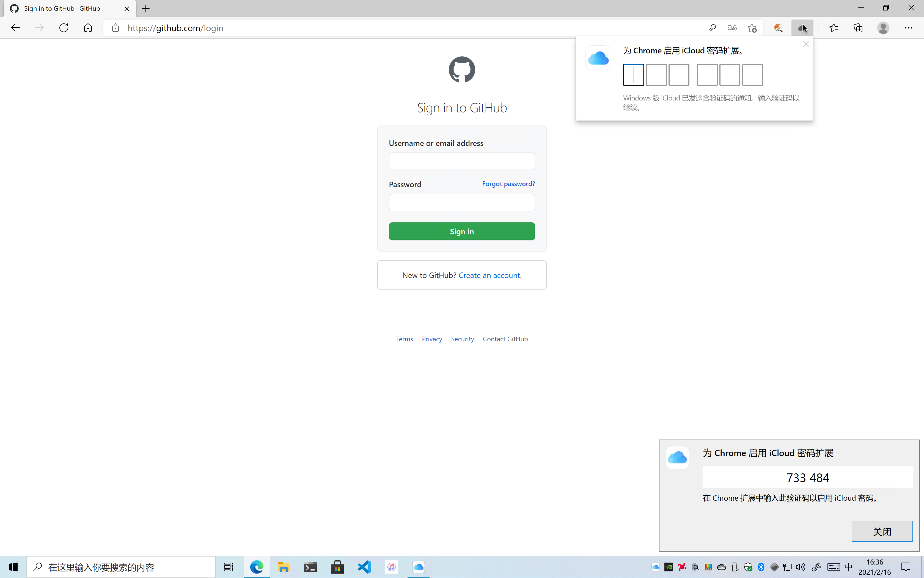Show the touch keyboard tray icon
The image size is (924, 578).
(834, 567)
